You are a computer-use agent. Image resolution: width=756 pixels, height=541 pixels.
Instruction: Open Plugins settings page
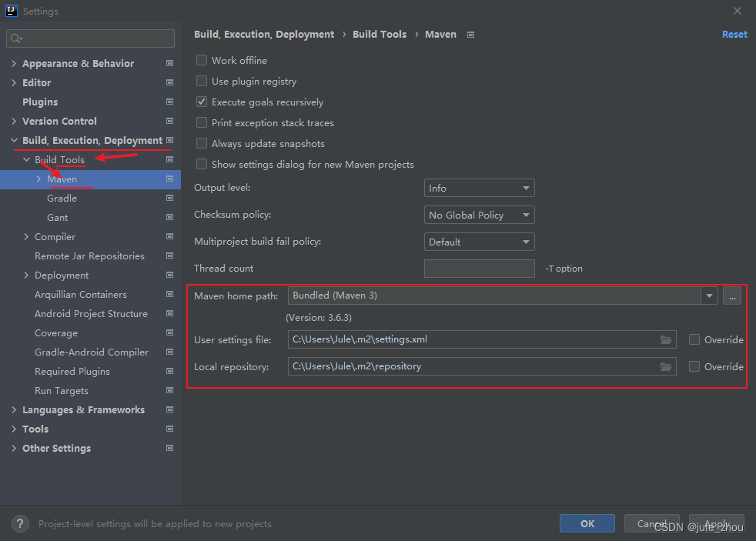40,102
